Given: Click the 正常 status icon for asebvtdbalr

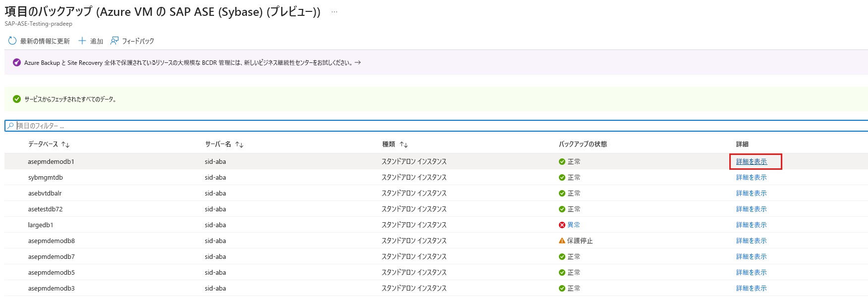Looking at the screenshot, I should (562, 193).
